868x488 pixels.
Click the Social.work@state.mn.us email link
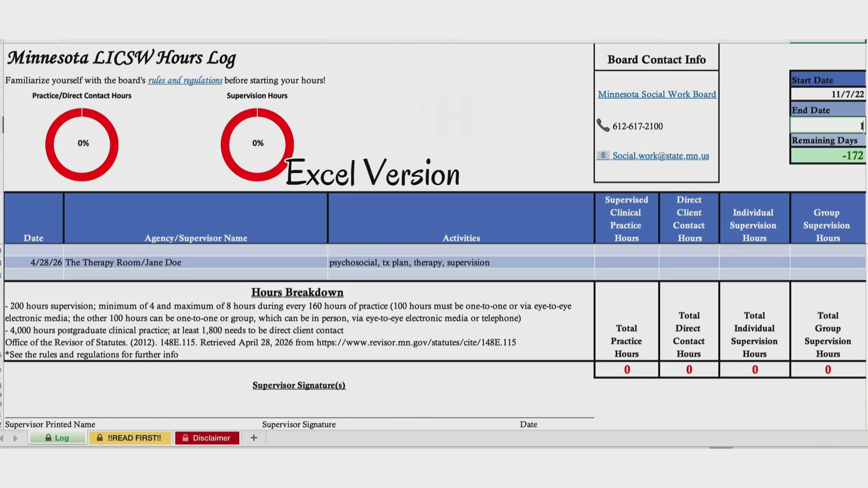click(x=660, y=156)
